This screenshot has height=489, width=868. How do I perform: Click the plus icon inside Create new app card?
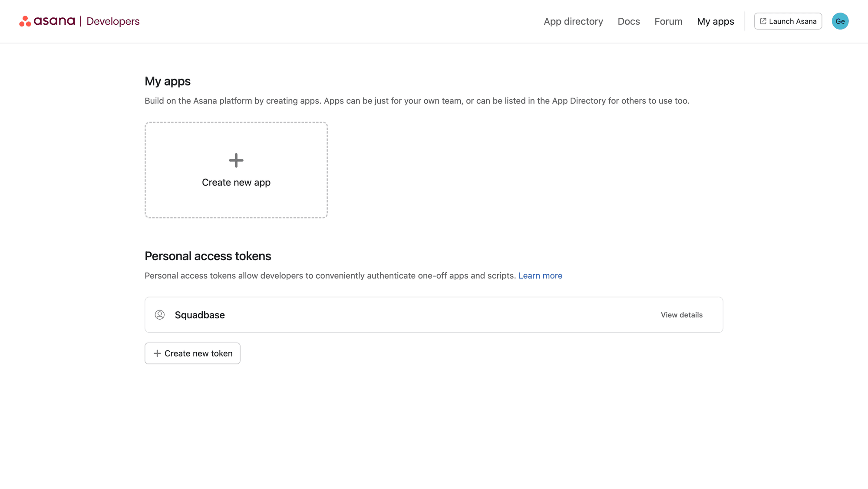tap(236, 160)
